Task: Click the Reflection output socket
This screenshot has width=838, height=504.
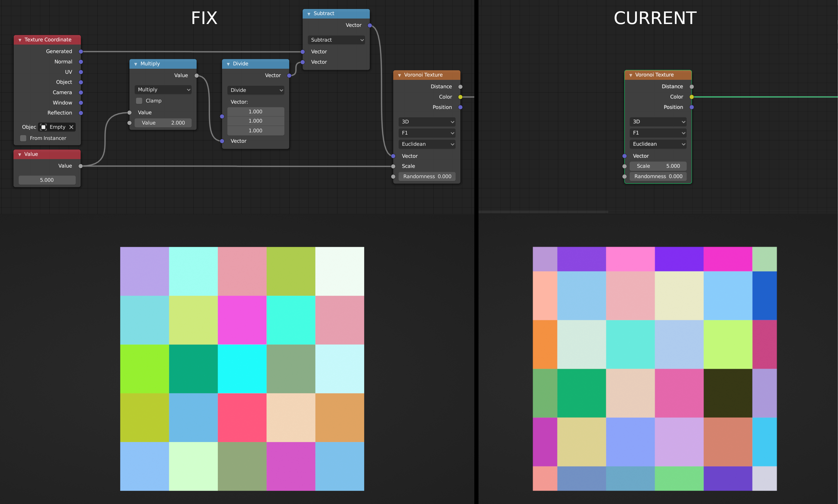Action: coord(81,113)
